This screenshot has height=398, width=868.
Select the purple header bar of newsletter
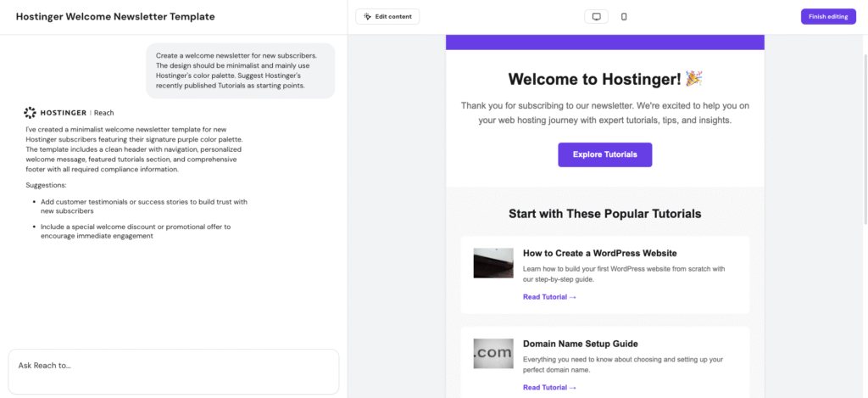tap(604, 42)
